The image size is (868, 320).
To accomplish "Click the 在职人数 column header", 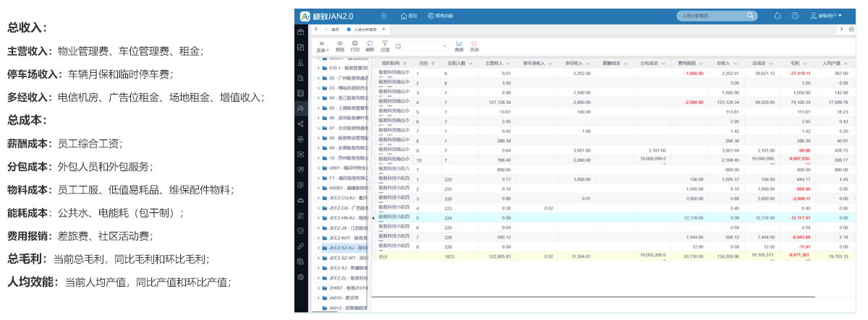I will (460, 64).
